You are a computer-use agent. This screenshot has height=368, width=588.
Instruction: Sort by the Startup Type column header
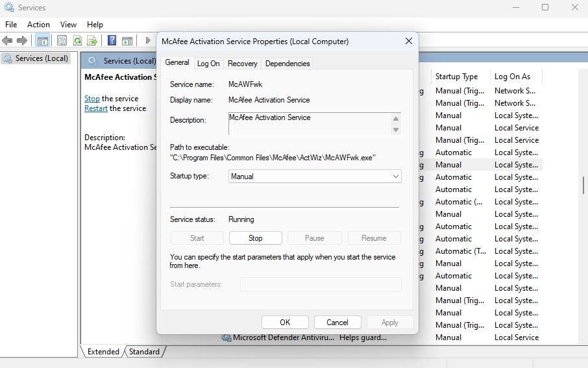click(456, 77)
